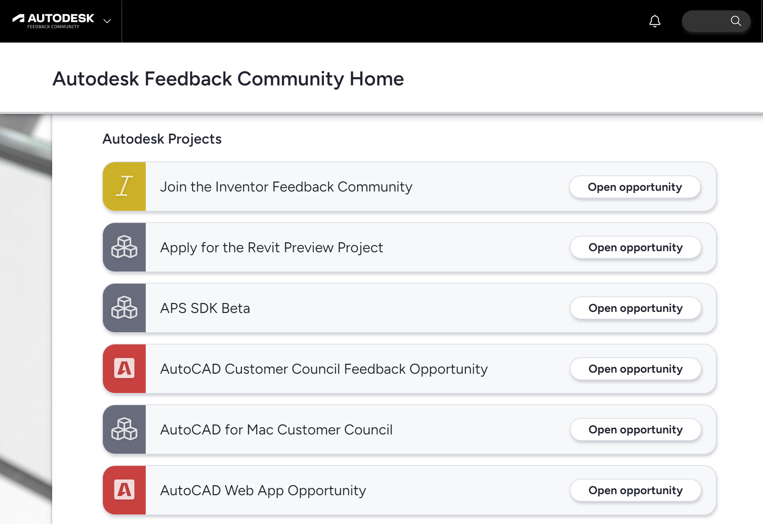Click the yellow Inventor project icon
This screenshot has width=763, height=532.
click(x=124, y=187)
